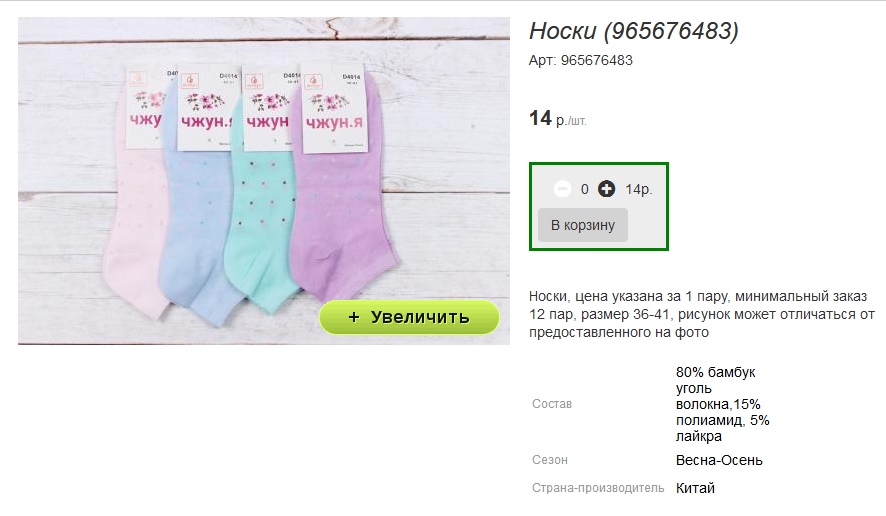Screen dimensions: 886x516
Task: Click the Китай country value
Action: pos(695,488)
